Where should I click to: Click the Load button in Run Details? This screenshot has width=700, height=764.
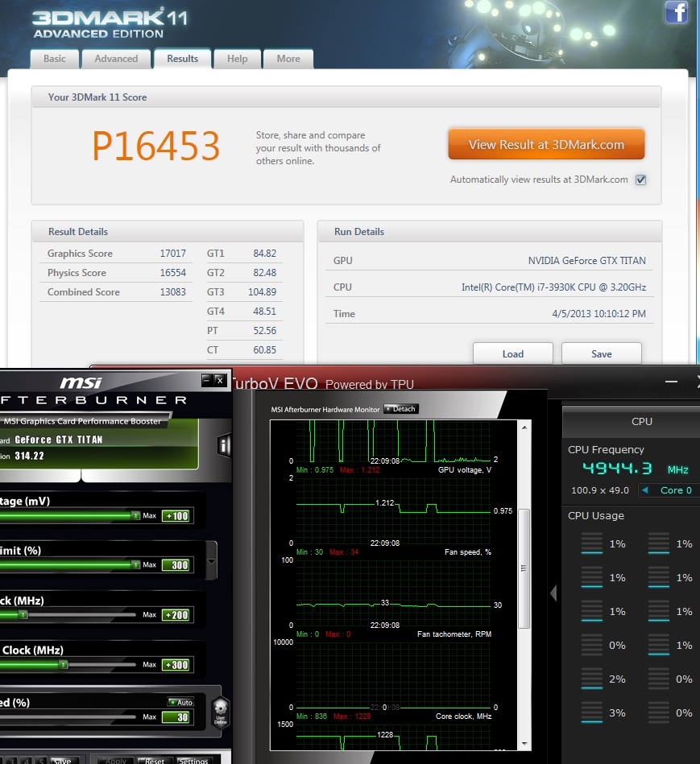pyautogui.click(x=513, y=353)
